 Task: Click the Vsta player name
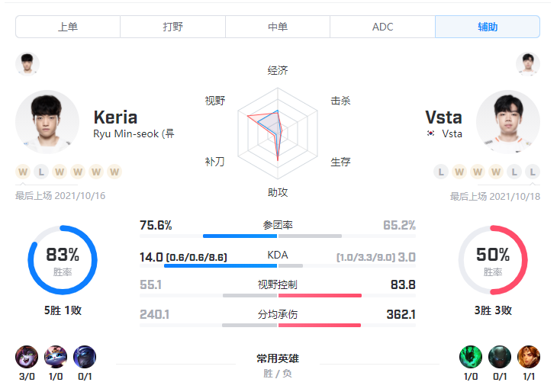[x=443, y=117]
